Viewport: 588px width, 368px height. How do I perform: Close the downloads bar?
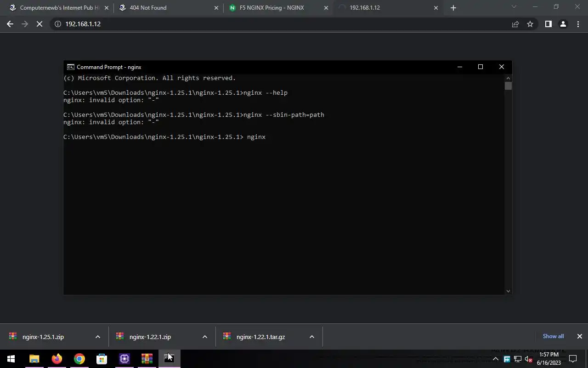pos(579,336)
